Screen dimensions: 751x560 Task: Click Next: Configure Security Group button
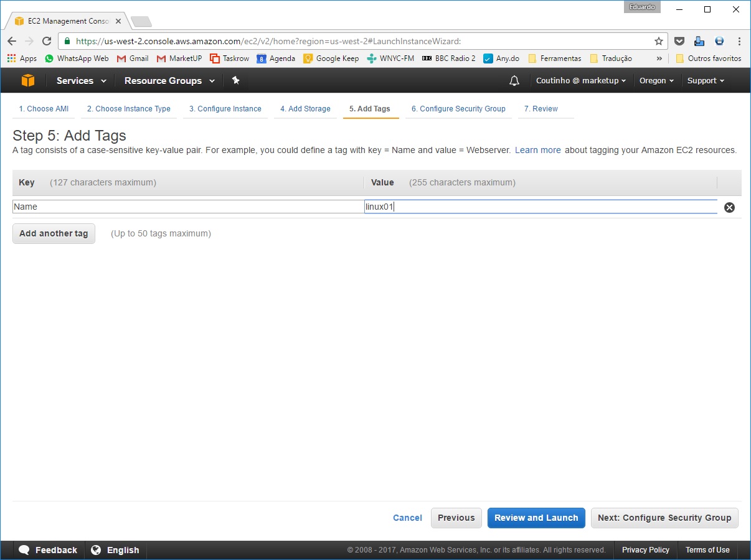[664, 518]
